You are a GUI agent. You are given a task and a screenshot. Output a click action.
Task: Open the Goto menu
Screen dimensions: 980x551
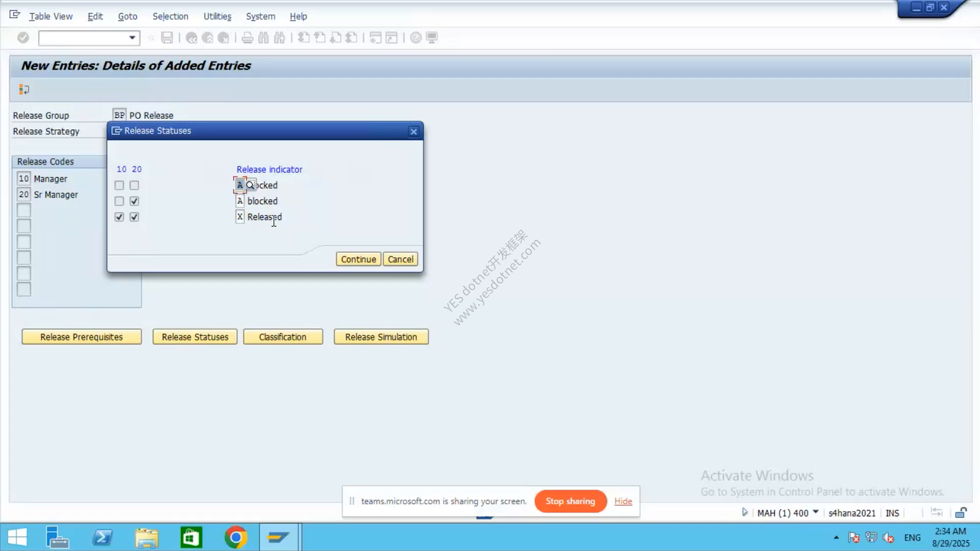point(128,16)
